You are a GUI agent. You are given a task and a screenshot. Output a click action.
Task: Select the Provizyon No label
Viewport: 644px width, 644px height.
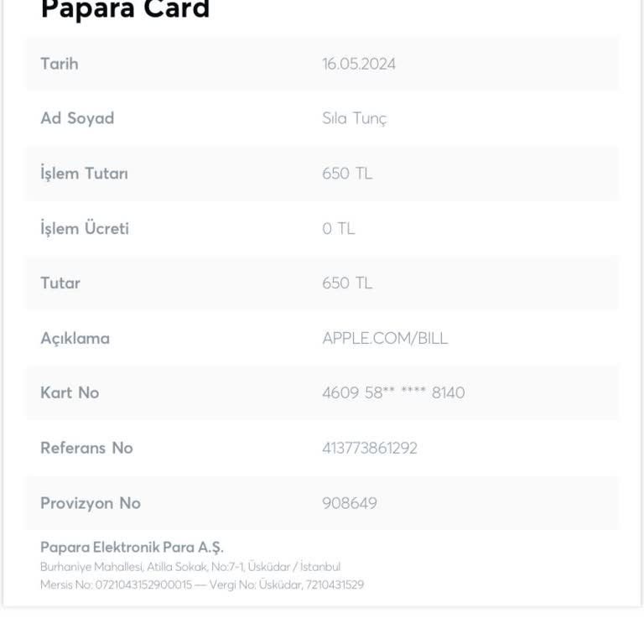coord(91,503)
